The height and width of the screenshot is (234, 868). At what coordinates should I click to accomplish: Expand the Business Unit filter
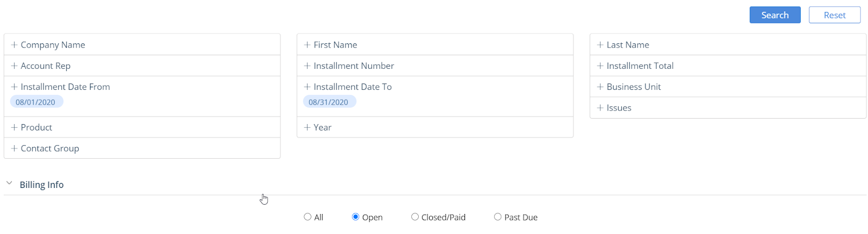point(728,87)
